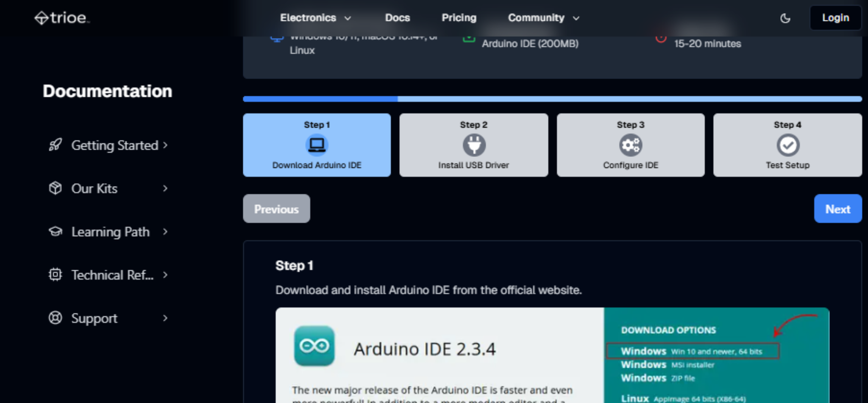Click the Arduino infinity logo icon
This screenshot has width=868, height=403.
tap(314, 346)
